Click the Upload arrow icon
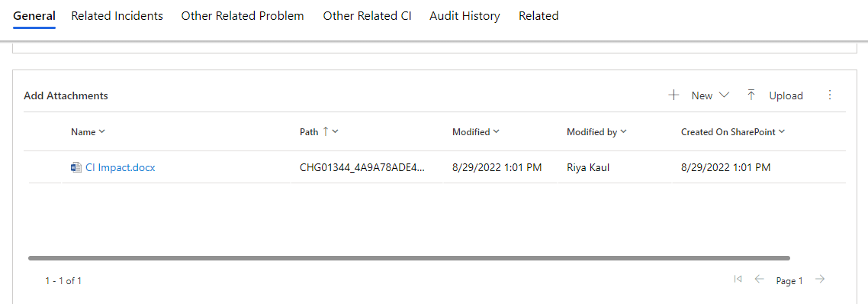Viewport: 868px width, 304px height. (751, 95)
